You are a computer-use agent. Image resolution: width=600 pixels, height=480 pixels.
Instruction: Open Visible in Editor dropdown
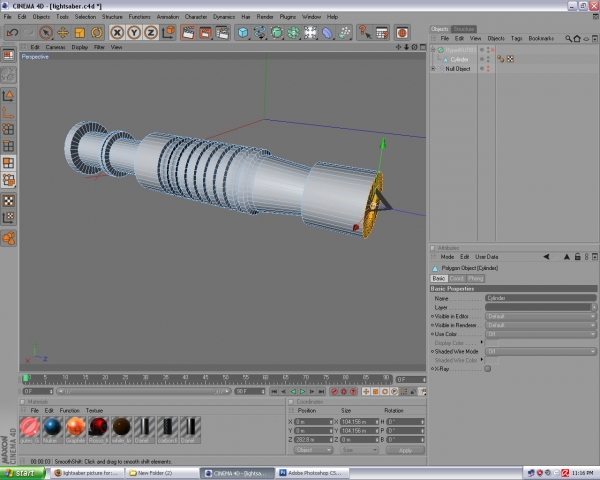point(541,317)
